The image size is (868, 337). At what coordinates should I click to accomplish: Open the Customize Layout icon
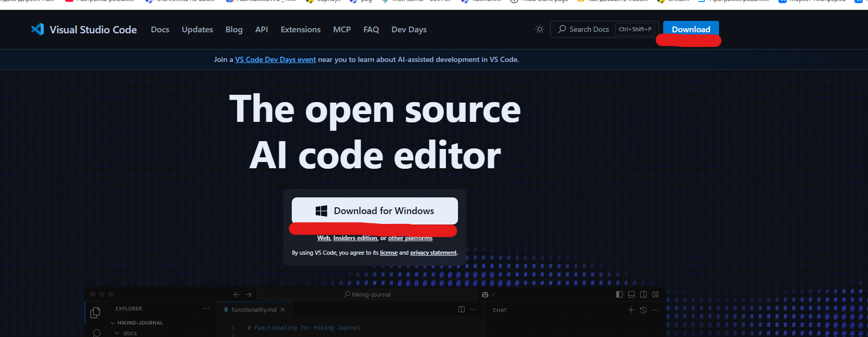coord(655,294)
